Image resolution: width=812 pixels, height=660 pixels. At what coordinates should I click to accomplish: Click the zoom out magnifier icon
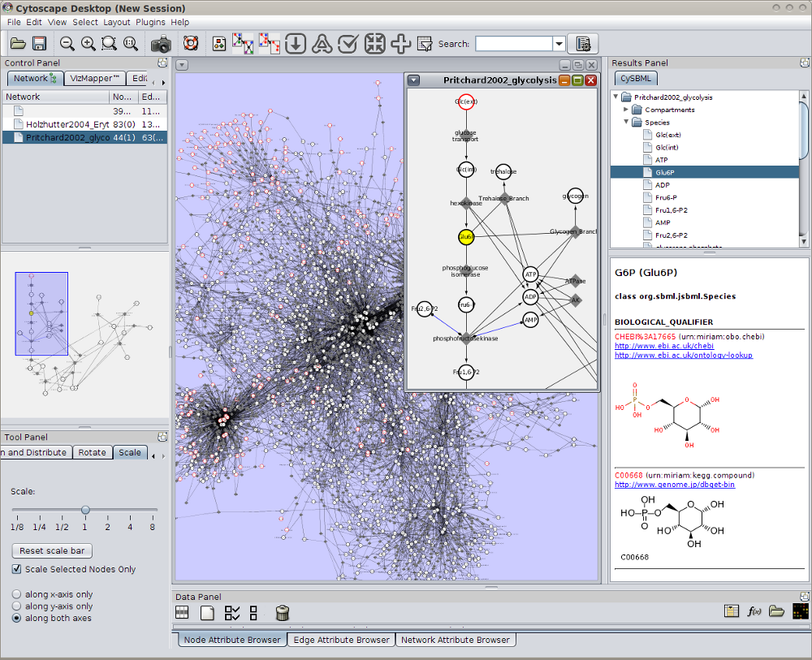click(x=67, y=44)
